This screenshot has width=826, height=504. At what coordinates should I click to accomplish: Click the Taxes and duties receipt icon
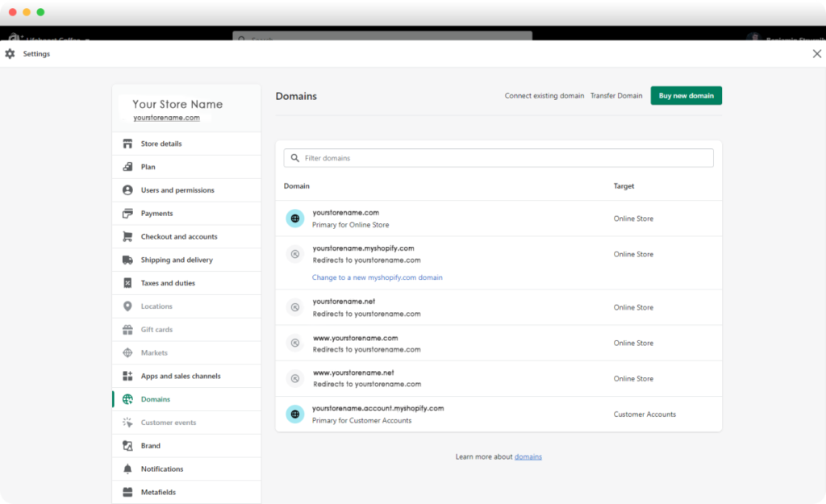point(127,283)
